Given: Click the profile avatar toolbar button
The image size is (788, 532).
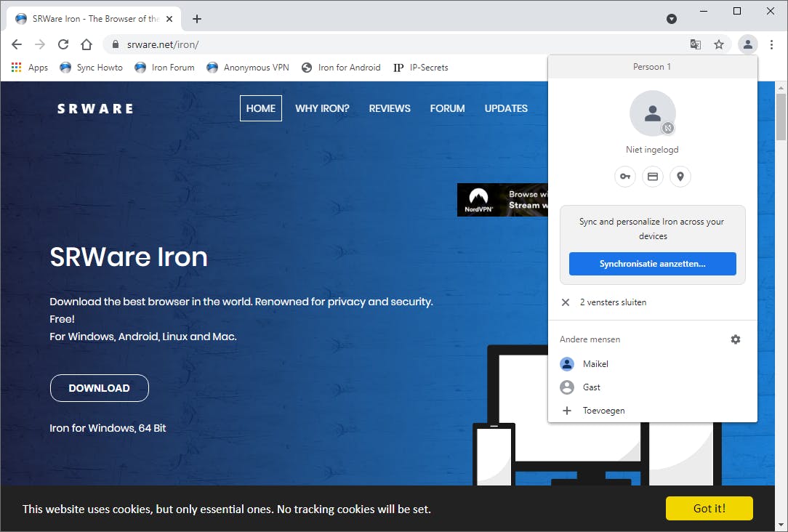Looking at the screenshot, I should [748, 44].
